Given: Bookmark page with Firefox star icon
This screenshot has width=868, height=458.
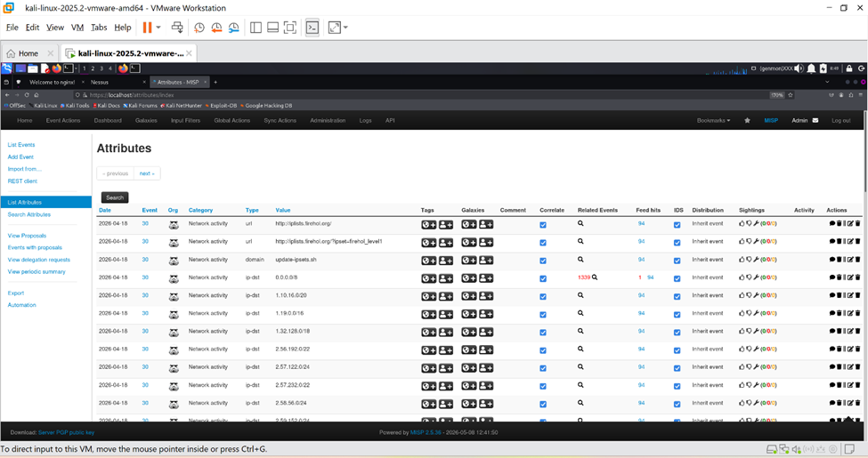Looking at the screenshot, I should point(791,95).
